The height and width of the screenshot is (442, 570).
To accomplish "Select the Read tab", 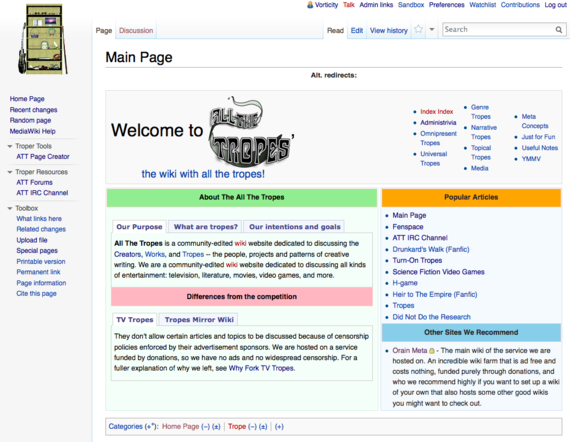I will click(x=335, y=31).
